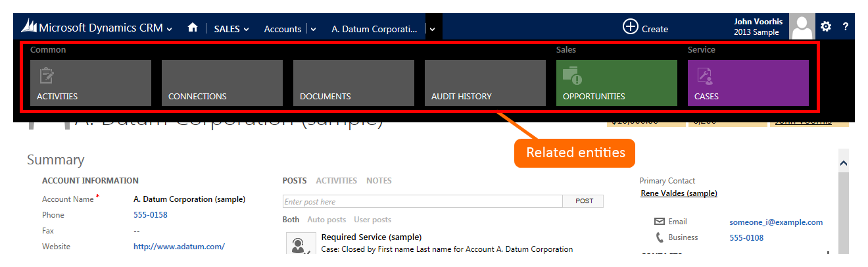Click the POST button
This screenshot has width=868, height=267.
click(584, 201)
